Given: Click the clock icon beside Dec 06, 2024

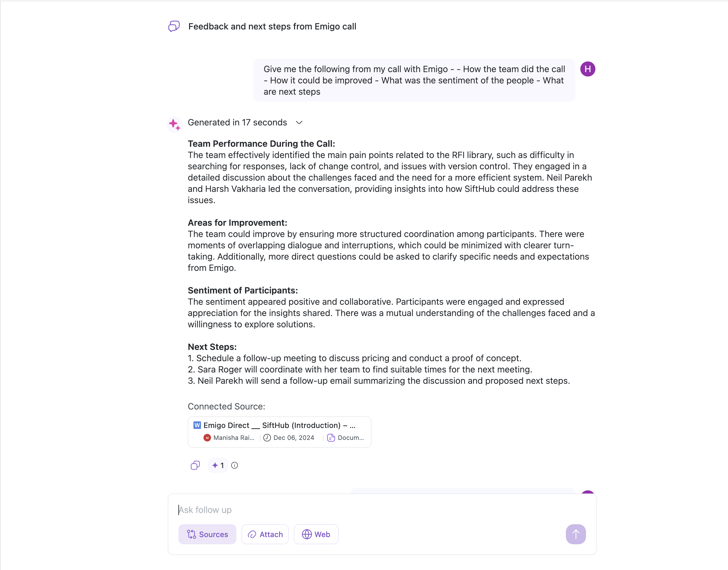Looking at the screenshot, I should (x=267, y=437).
